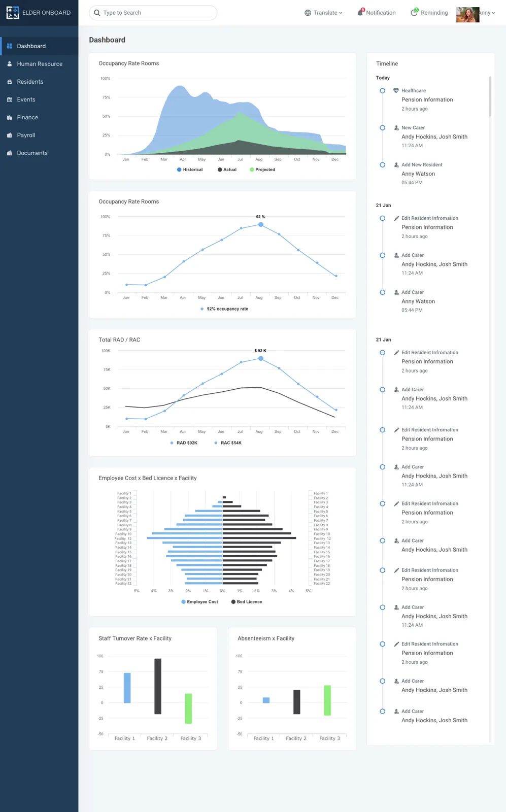Click the New Carer entry's timeline circle marker
The height and width of the screenshot is (812, 506).
coord(383,128)
